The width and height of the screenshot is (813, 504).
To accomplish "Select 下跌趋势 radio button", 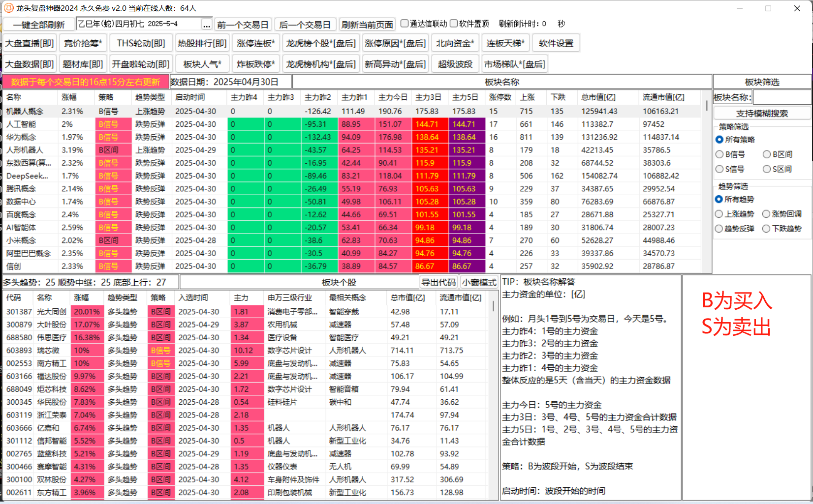I will pyautogui.click(x=766, y=229).
